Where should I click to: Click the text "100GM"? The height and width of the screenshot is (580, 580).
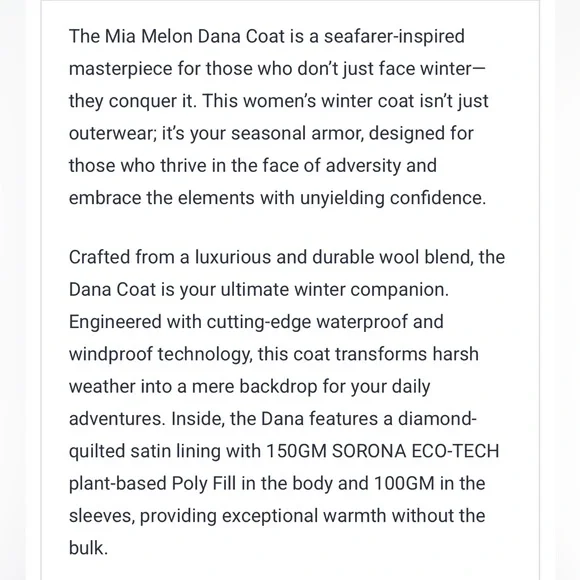[x=404, y=484]
